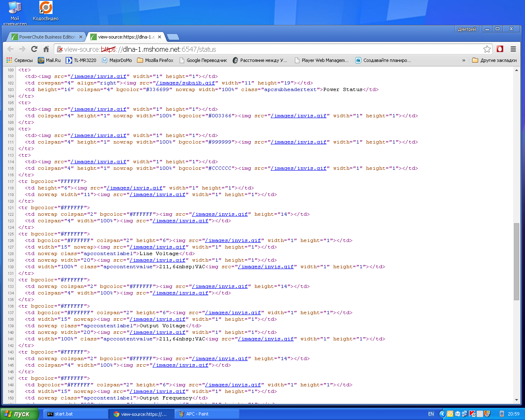Switch to APC - Paint in the taskbar

(197, 414)
